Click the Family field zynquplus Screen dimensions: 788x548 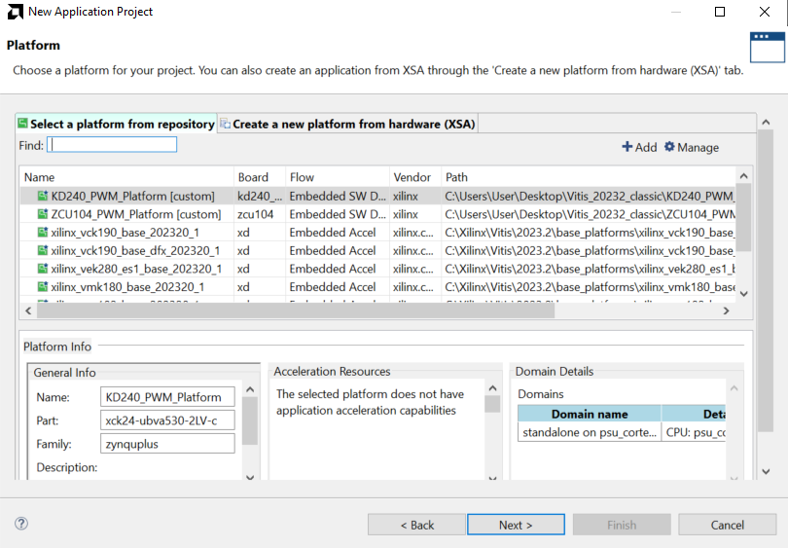pos(167,444)
